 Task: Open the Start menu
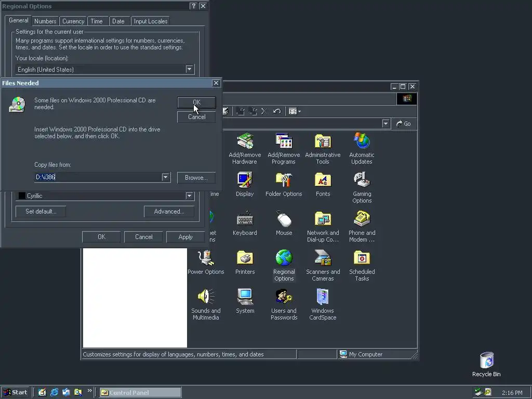click(x=15, y=392)
